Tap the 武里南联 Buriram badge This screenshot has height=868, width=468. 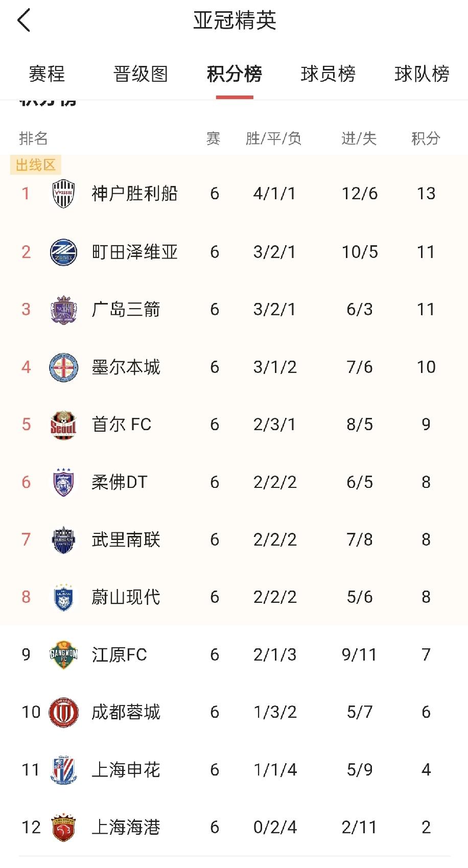click(63, 540)
